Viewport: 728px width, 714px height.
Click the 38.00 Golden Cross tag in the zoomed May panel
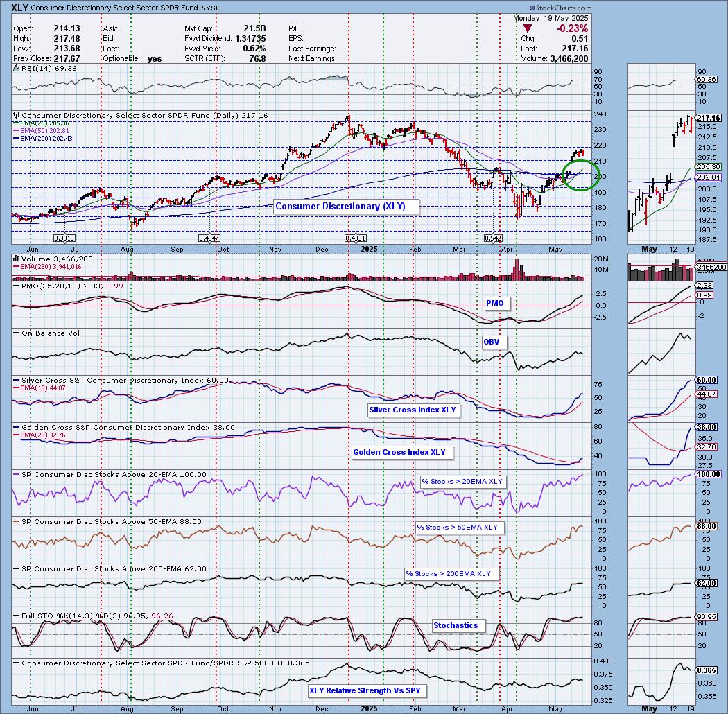[707, 427]
